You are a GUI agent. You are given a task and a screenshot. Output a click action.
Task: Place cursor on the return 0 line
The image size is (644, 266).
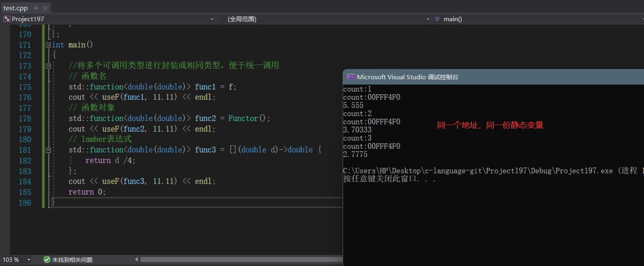tap(87, 192)
